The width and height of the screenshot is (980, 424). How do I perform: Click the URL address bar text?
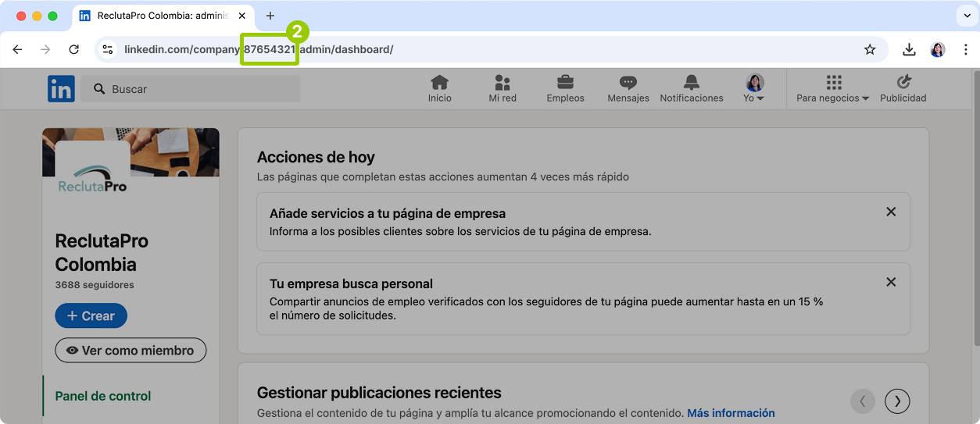coord(259,49)
